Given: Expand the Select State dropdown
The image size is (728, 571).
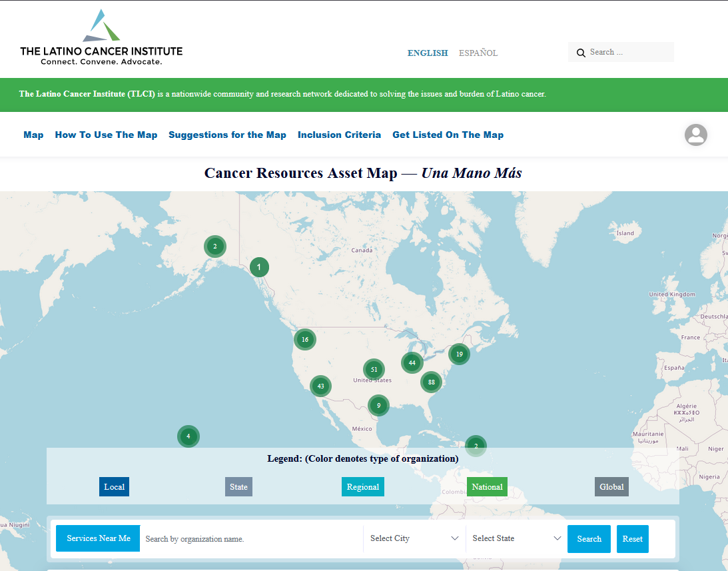Looking at the screenshot, I should click(516, 538).
